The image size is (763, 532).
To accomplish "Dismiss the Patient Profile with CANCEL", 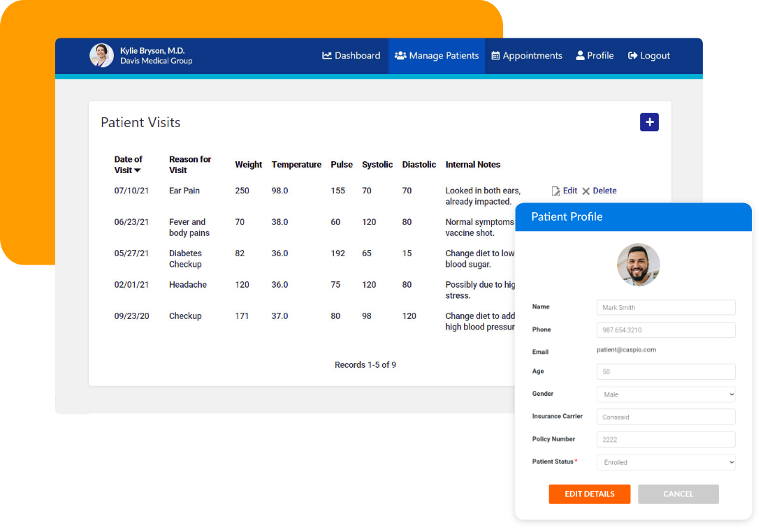I will tap(678, 494).
